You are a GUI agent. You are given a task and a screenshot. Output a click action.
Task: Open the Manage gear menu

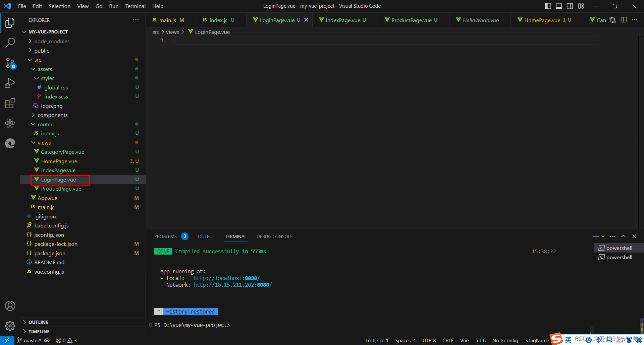pos(10,326)
